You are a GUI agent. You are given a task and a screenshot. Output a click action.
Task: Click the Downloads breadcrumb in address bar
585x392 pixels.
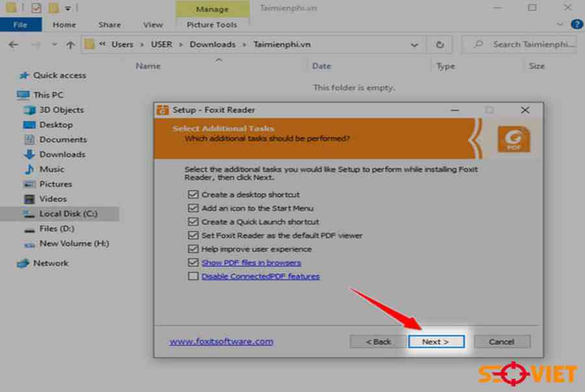click(x=213, y=44)
